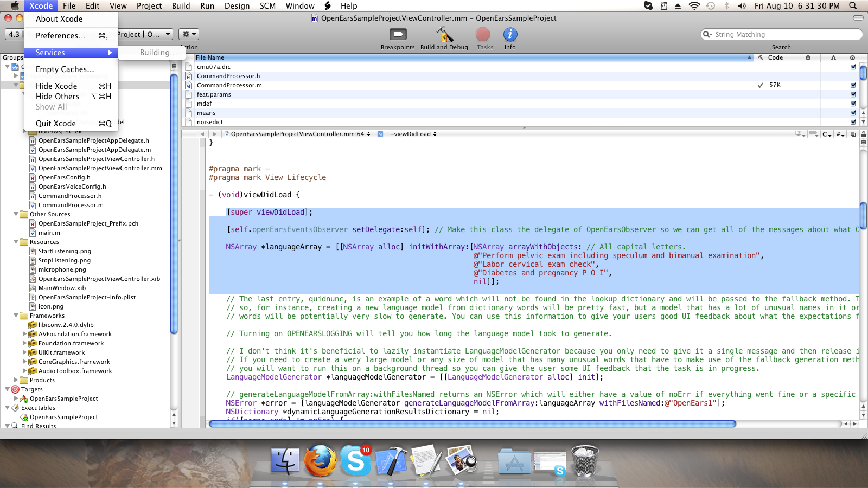Click the editor horizontal scrollbar thumb
This screenshot has width=868, height=488.
(472, 423)
